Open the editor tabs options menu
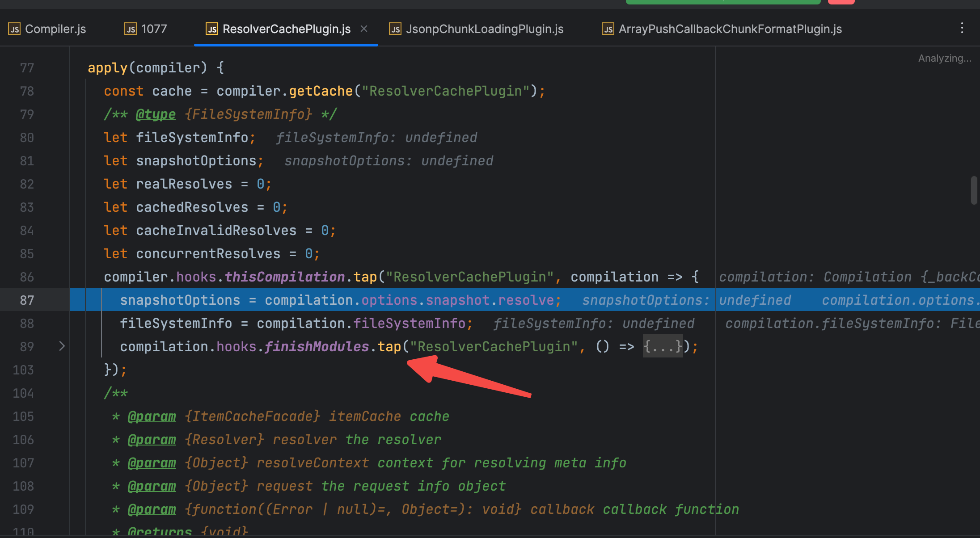 pyautogui.click(x=962, y=28)
